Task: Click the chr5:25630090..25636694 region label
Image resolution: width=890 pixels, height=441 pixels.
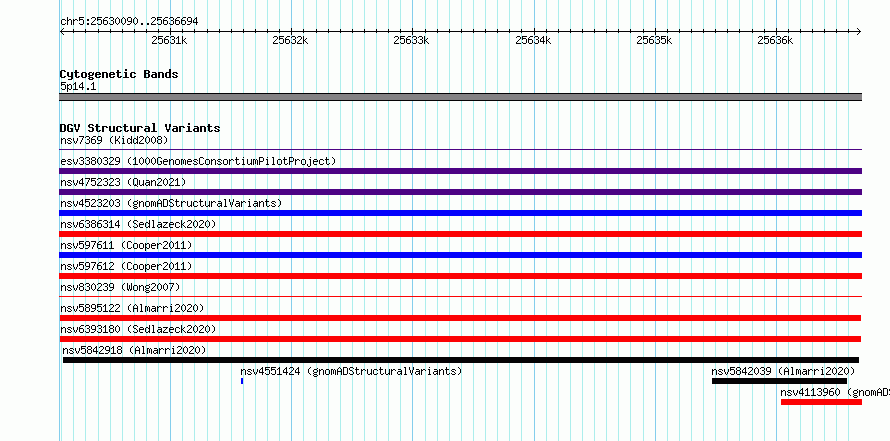Action: (x=129, y=22)
